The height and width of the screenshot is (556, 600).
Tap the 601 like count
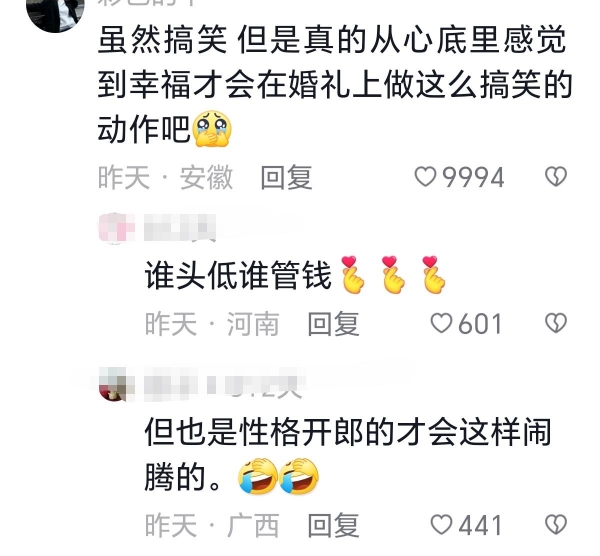[x=480, y=324]
